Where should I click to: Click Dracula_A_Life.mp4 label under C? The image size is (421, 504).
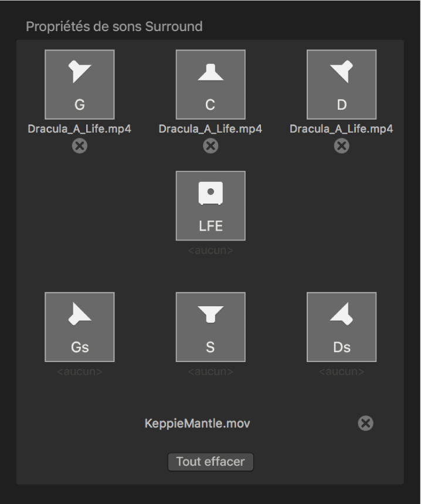(210, 129)
